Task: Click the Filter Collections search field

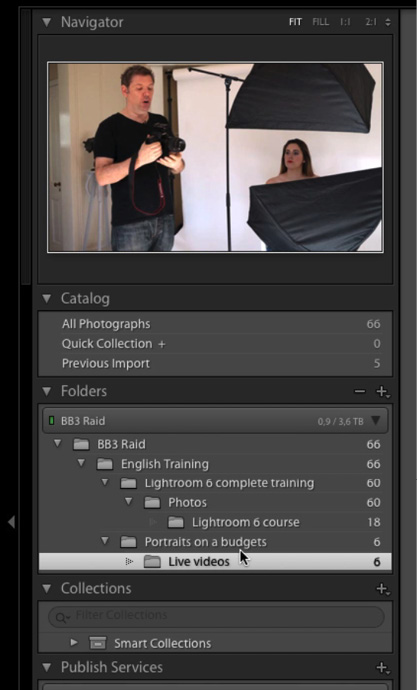Action: click(x=216, y=617)
